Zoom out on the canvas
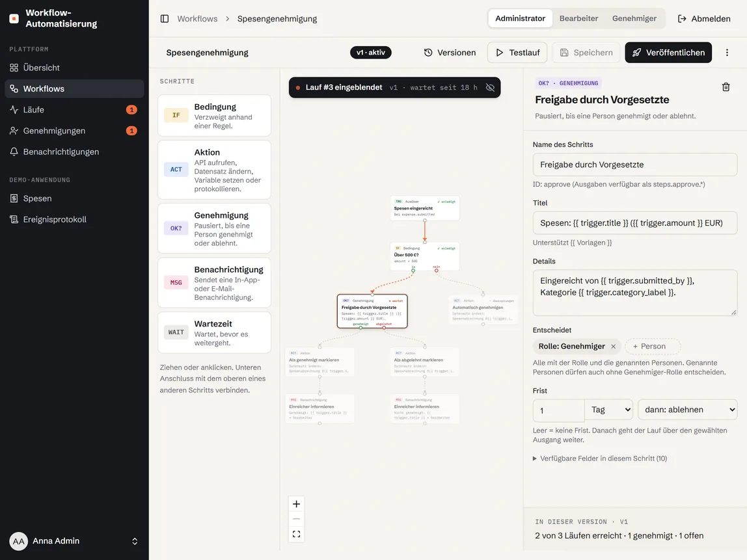The image size is (747, 560). pyautogui.click(x=296, y=518)
